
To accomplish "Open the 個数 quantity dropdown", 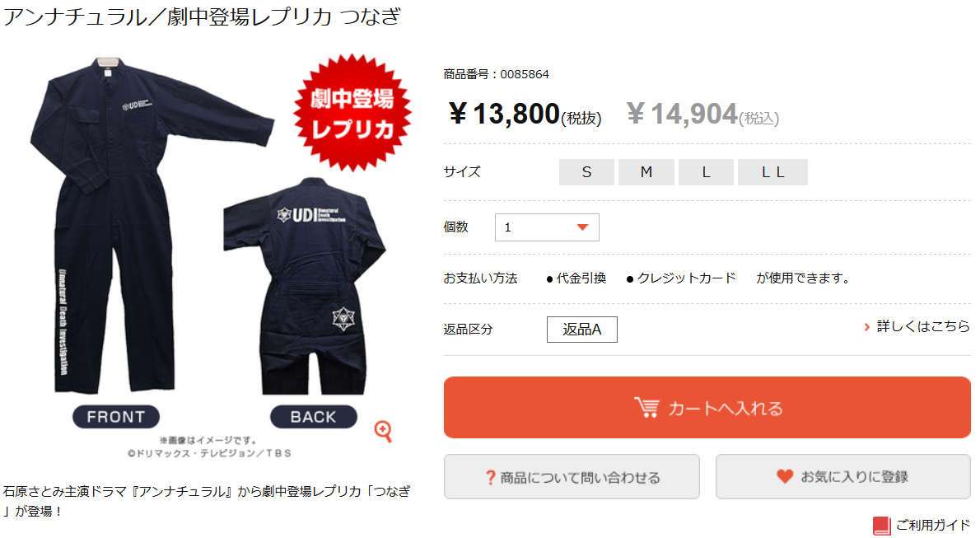I will click(x=547, y=227).
